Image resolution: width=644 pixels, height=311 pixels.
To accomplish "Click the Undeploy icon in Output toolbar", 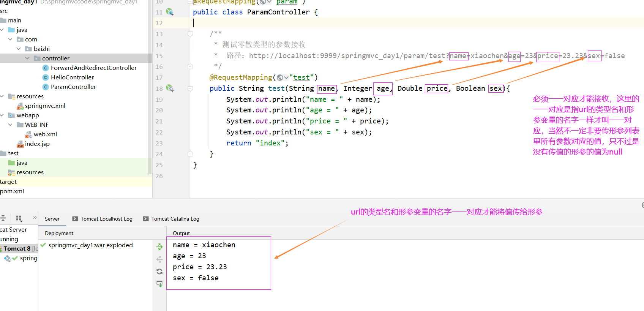I will click(x=159, y=259).
